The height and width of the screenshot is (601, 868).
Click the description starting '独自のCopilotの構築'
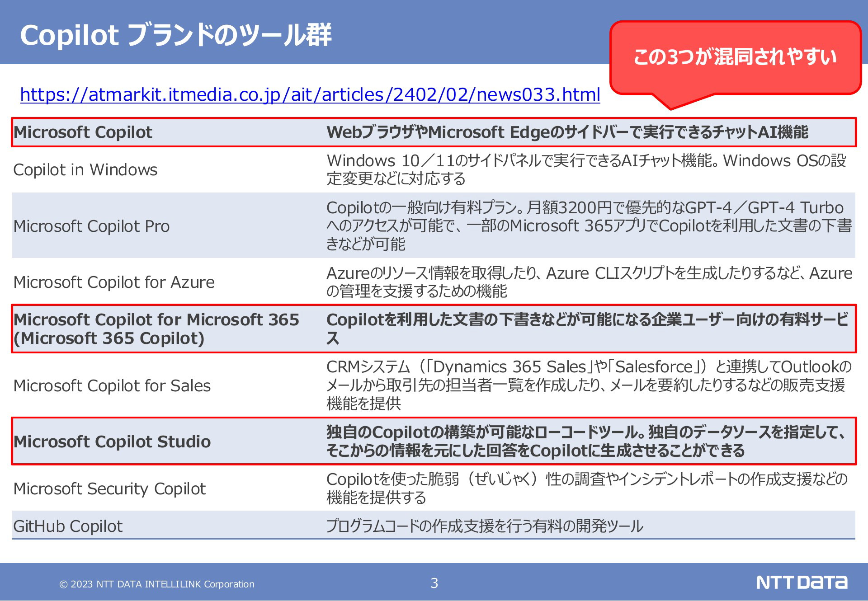pos(587,441)
